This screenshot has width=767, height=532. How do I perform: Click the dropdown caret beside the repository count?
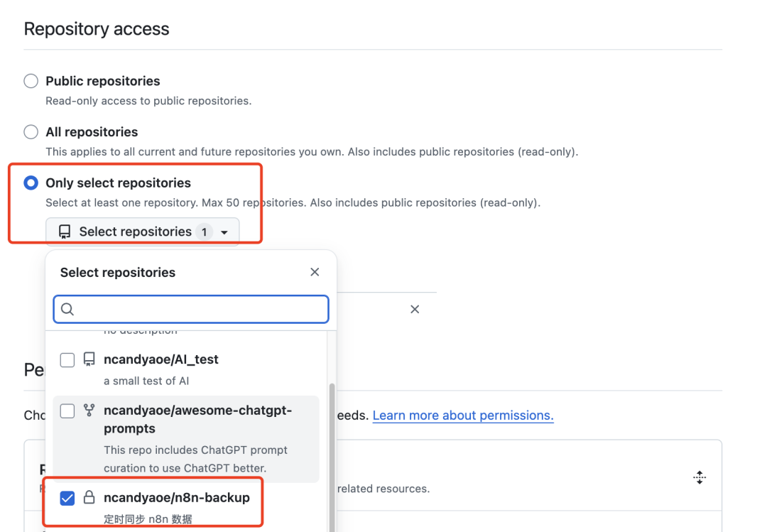point(224,232)
